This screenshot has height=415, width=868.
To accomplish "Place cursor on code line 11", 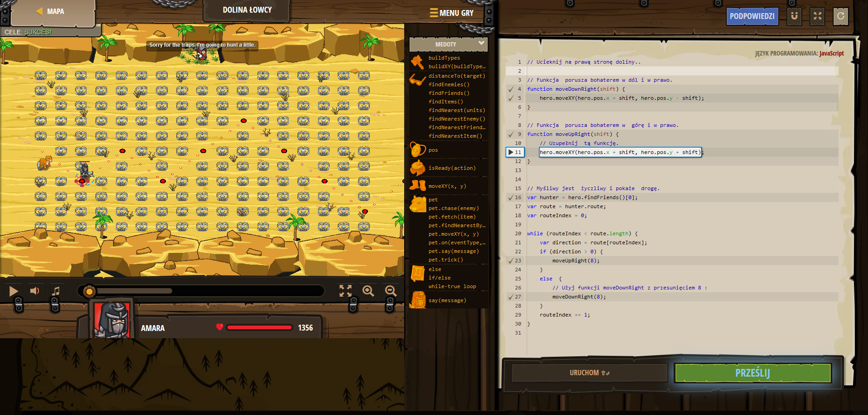I will click(x=620, y=152).
